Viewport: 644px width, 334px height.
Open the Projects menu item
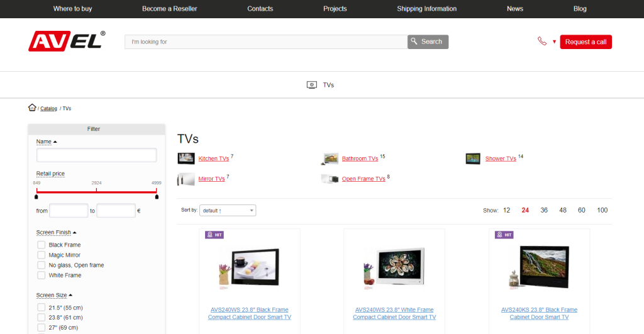(335, 9)
